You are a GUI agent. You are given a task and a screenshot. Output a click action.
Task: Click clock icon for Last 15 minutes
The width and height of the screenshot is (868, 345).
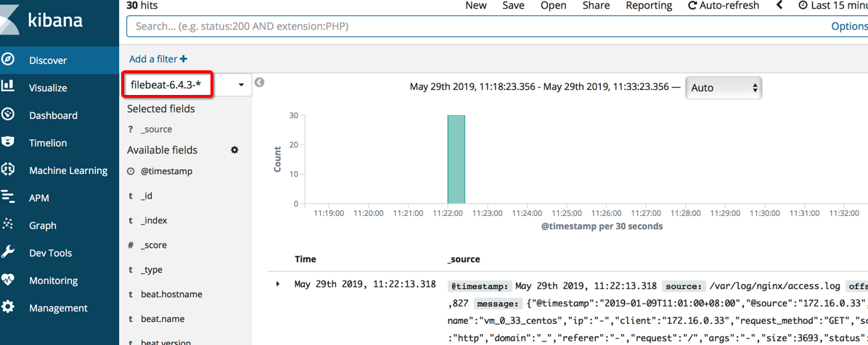tap(803, 6)
